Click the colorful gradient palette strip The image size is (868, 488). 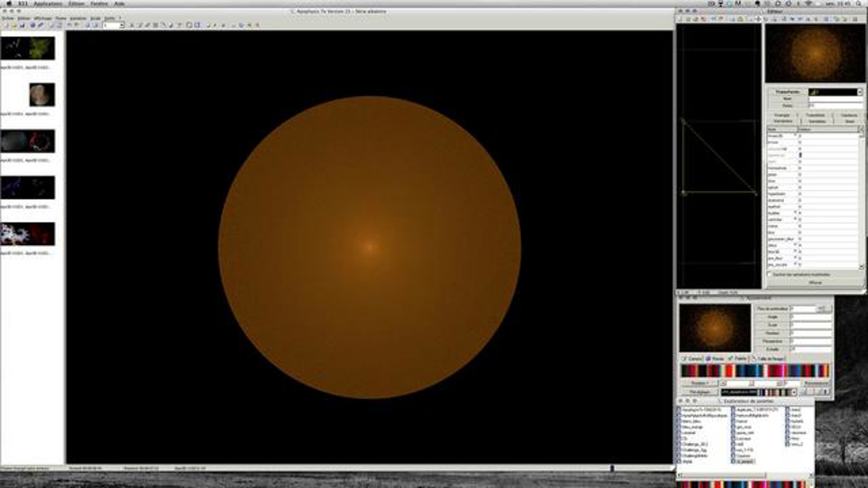[755, 371]
